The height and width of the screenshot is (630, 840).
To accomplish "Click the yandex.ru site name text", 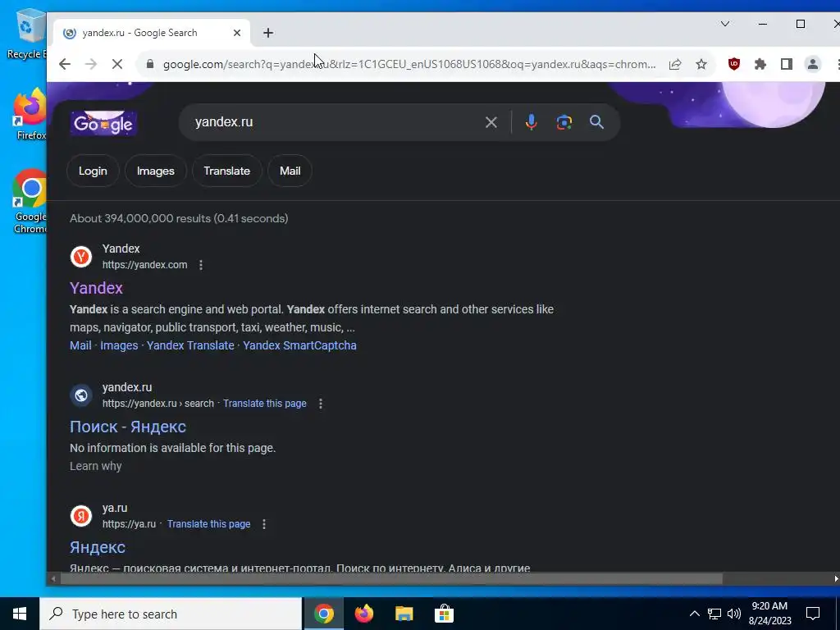I will click(127, 387).
